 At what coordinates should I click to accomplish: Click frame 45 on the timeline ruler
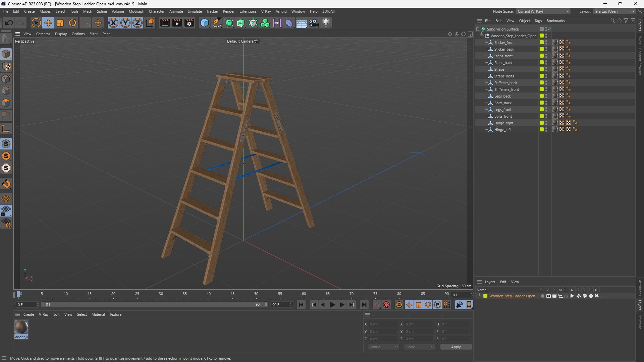232,294
